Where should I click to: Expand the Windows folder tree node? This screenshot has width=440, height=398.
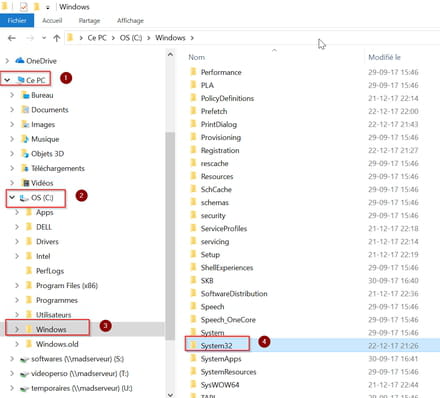coord(17,329)
